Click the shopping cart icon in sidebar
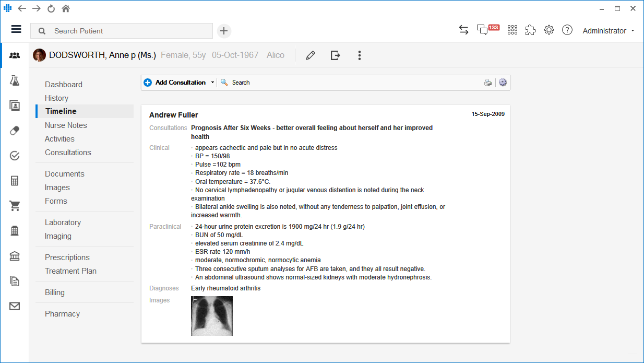This screenshot has height=363, width=644. tap(15, 206)
